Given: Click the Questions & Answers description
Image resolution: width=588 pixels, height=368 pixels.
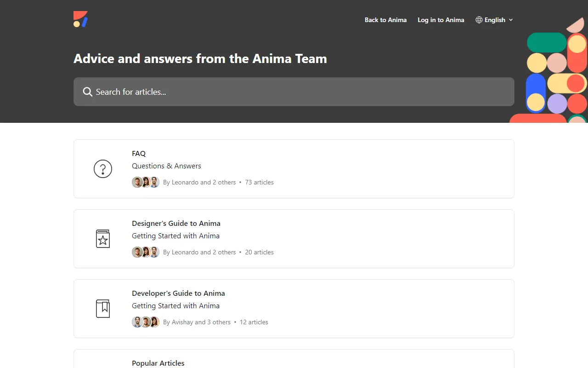Looking at the screenshot, I should (166, 166).
